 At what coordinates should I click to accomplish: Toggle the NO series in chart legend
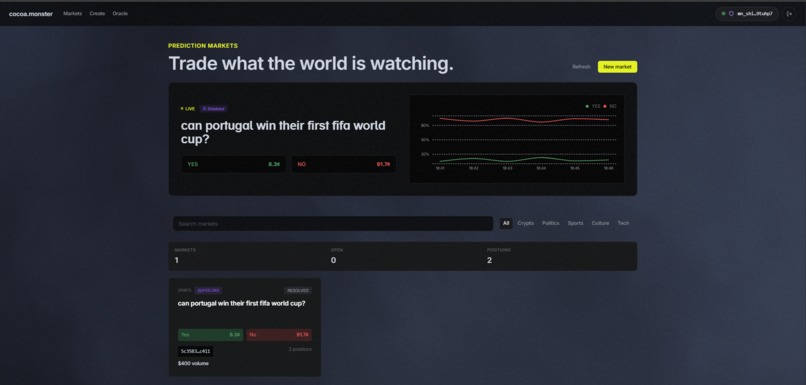610,106
